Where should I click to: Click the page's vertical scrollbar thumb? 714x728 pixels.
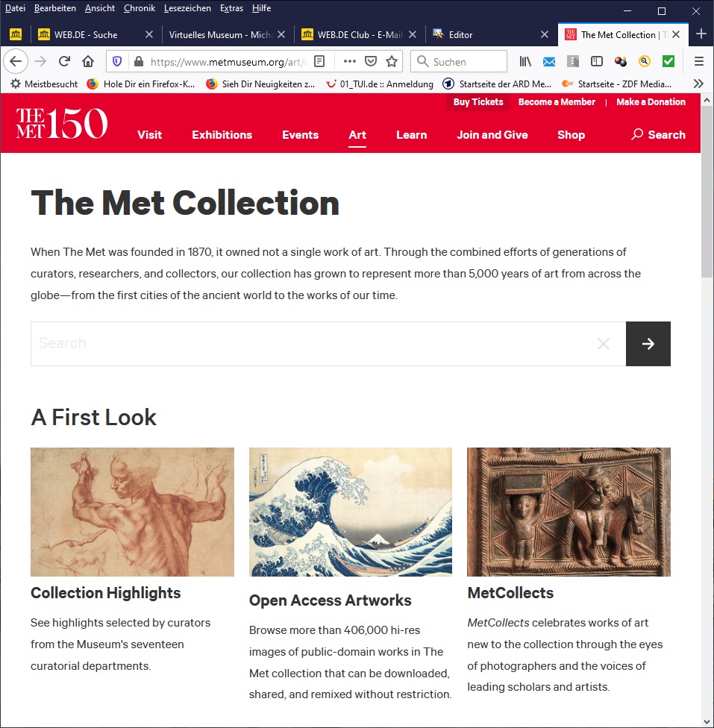(707, 191)
